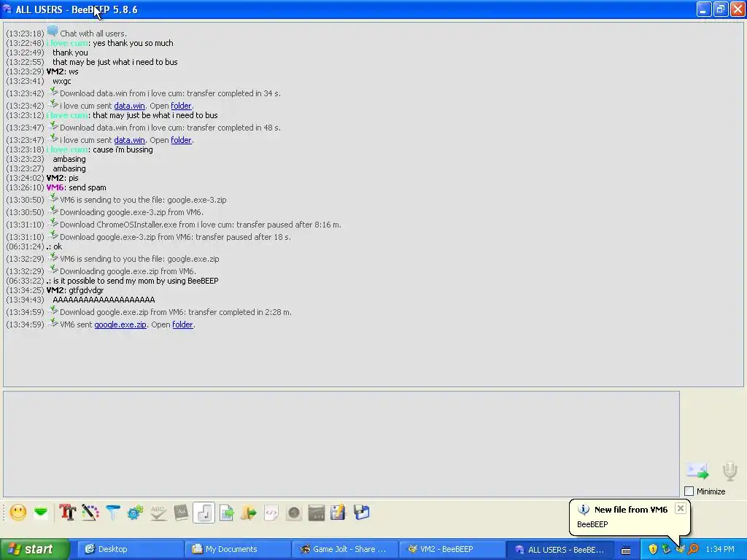Image resolution: width=747 pixels, height=560 pixels.
Task: Click the BeeBEEP bee tray icon
Action: 680,549
